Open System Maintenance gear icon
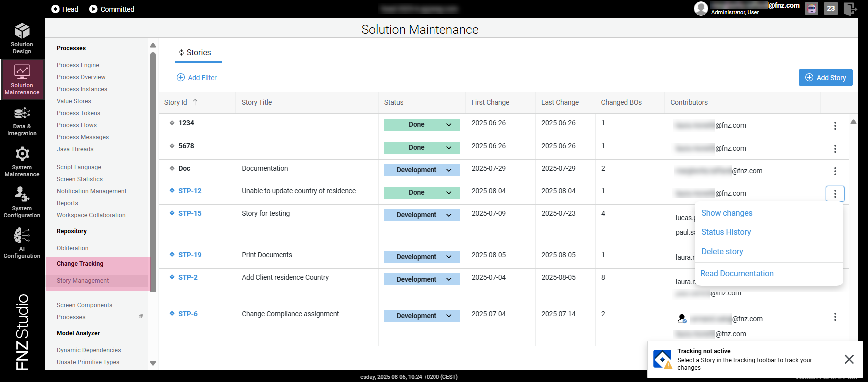868x382 pixels. (22, 154)
